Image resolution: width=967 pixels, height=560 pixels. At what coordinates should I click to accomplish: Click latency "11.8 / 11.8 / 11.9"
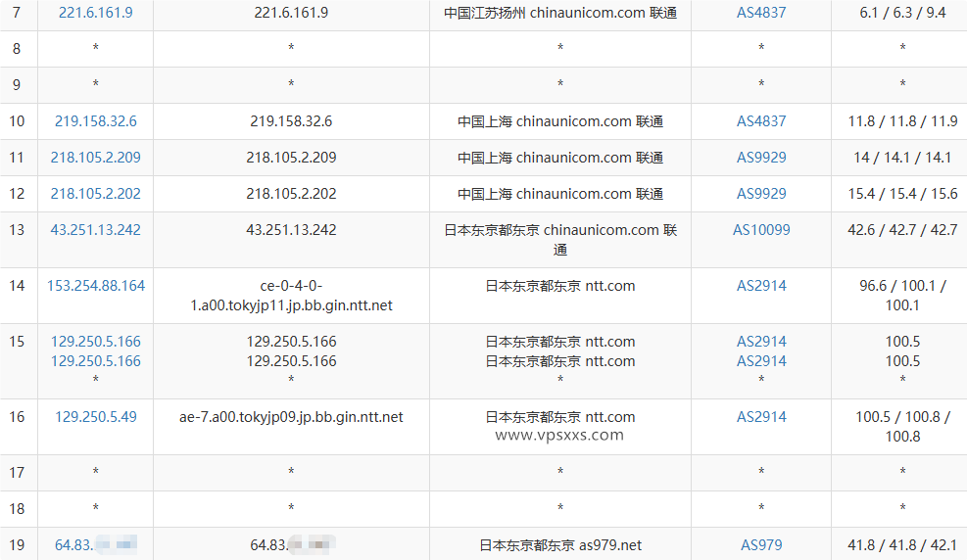(902, 121)
